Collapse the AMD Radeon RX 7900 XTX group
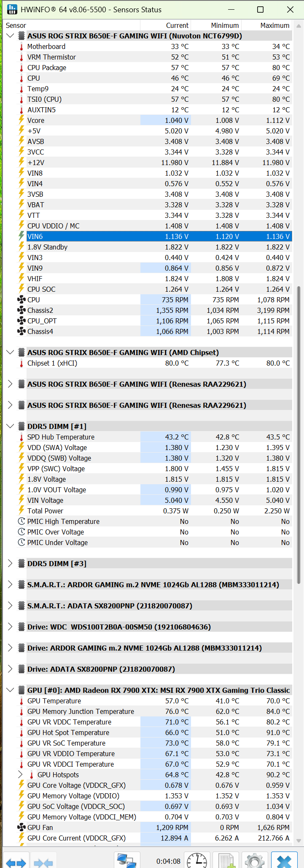 pyautogui.click(x=11, y=690)
